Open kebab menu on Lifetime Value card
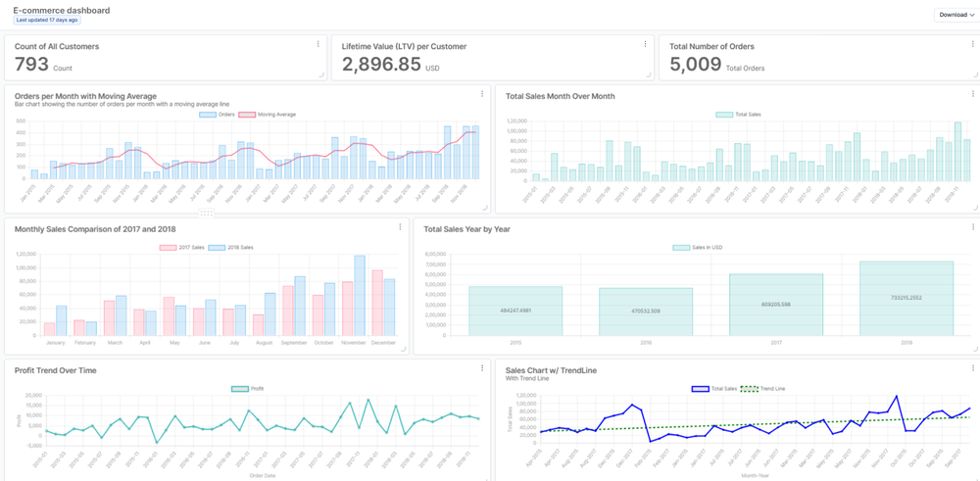 point(645,44)
